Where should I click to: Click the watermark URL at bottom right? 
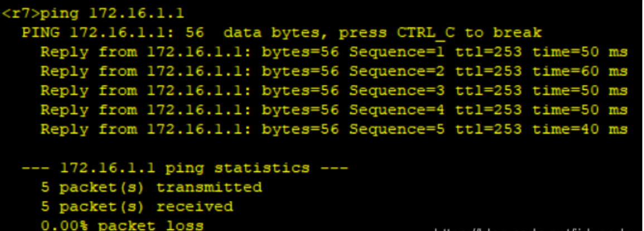[x=535, y=228]
